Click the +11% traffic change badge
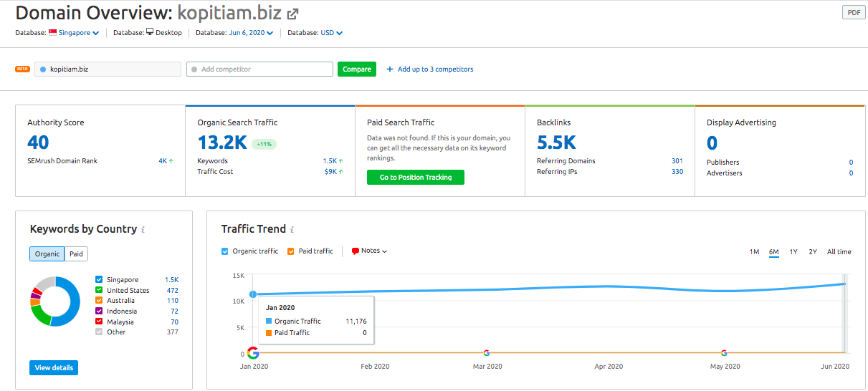Image resolution: width=868 pixels, height=391 pixels. tap(264, 144)
